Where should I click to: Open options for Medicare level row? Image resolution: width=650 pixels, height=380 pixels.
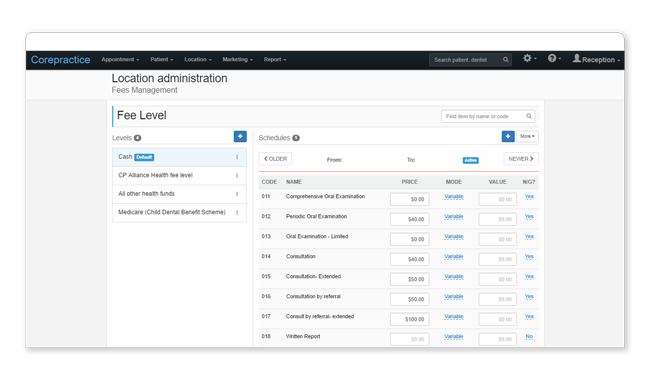tap(237, 213)
